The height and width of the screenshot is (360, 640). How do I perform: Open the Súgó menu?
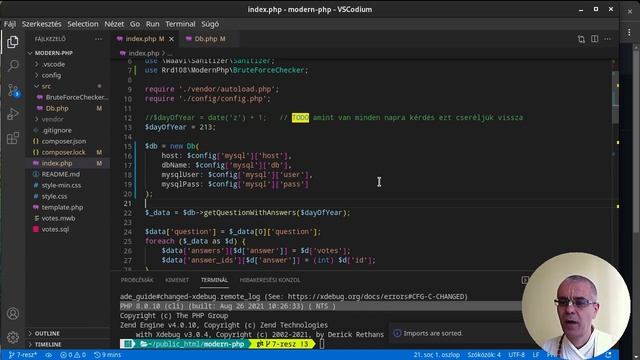pos(210,24)
